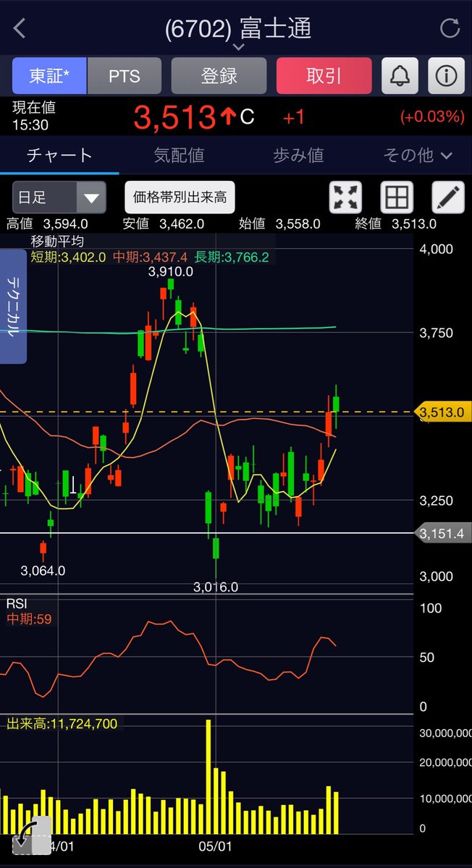Tap the rotate icon at bottom left
Image resolution: width=472 pixels, height=868 pixels.
pos(32,836)
